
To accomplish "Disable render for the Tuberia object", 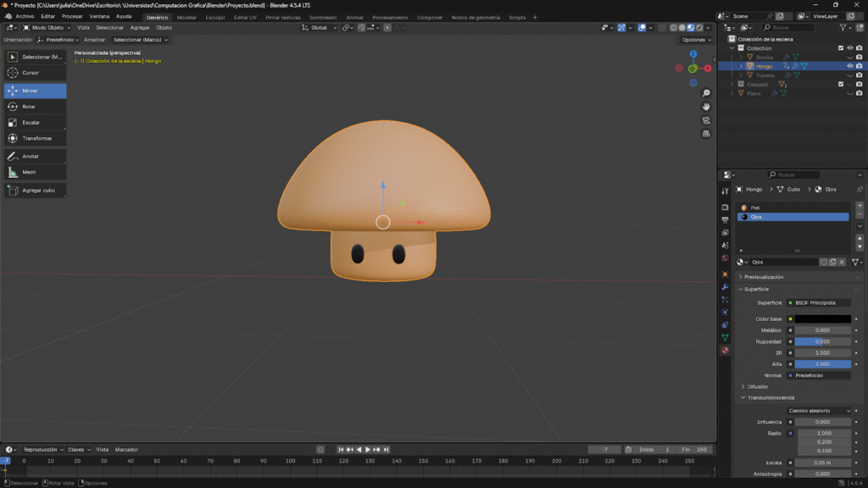I will (859, 75).
